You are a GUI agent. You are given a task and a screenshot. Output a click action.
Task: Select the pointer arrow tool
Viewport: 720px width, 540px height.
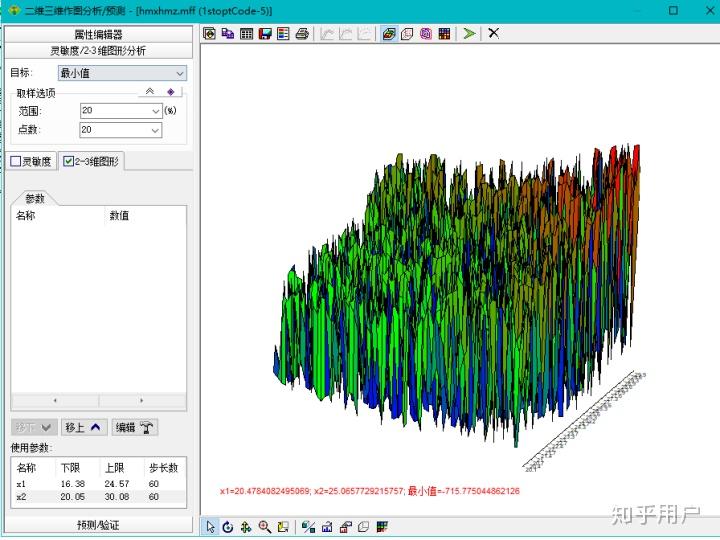click(210, 527)
